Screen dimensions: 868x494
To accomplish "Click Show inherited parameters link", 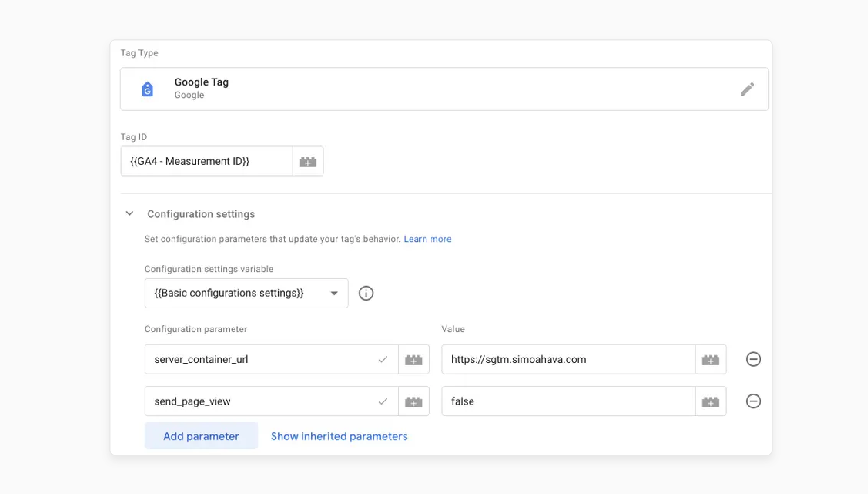I will (339, 436).
